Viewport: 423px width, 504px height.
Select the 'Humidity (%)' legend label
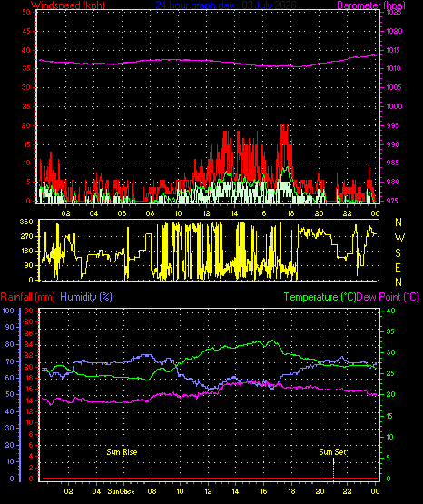(x=86, y=297)
